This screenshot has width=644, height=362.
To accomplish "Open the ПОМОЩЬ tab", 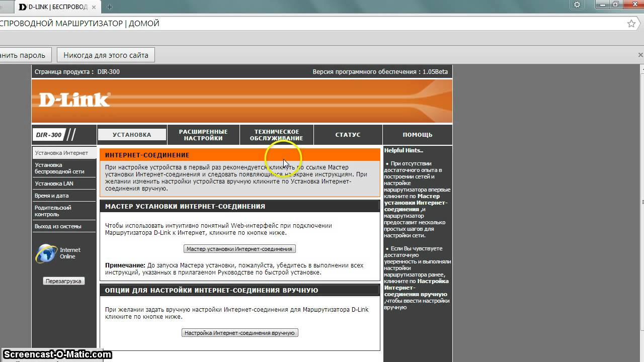I will pos(418,135).
